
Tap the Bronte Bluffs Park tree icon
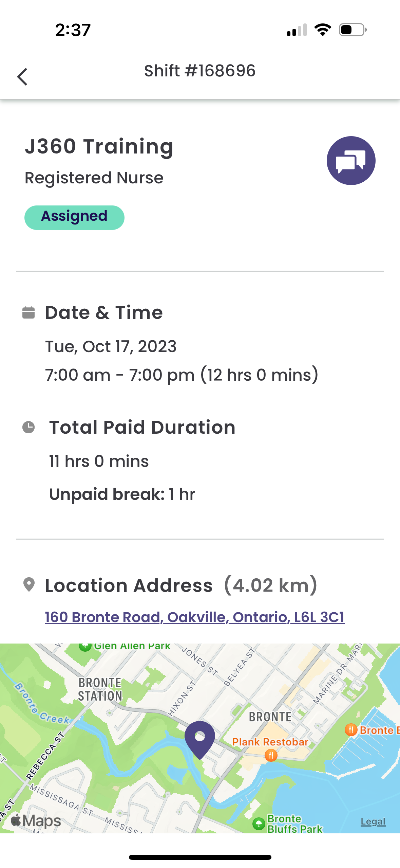coord(259,823)
